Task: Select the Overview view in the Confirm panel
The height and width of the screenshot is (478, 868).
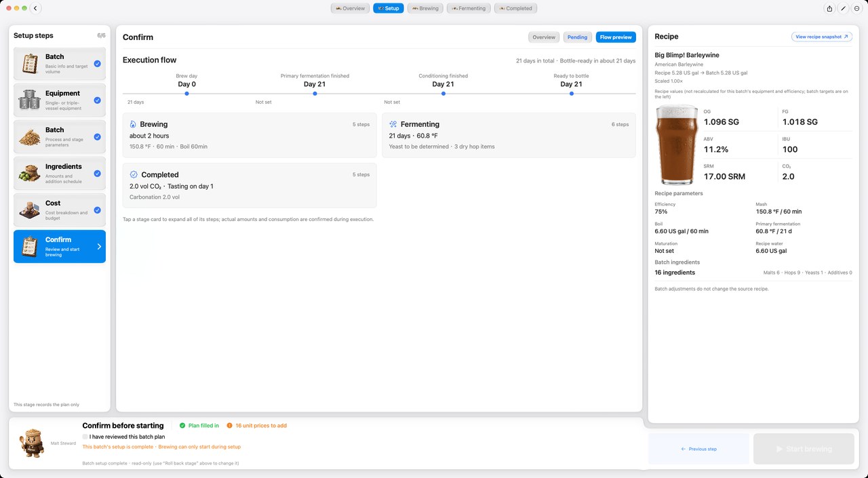Action: coord(544,37)
